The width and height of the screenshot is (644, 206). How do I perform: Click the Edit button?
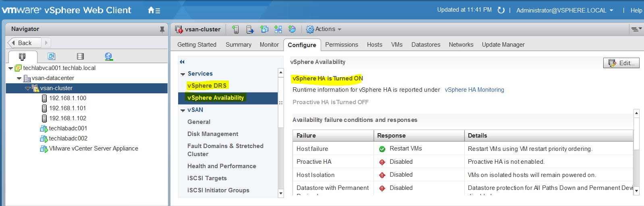621,63
